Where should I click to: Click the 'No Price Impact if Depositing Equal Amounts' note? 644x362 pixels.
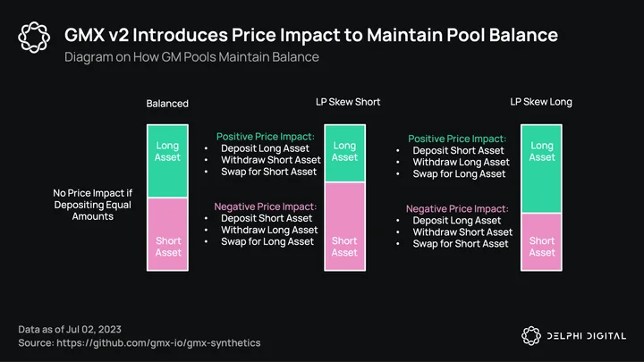[93, 205]
